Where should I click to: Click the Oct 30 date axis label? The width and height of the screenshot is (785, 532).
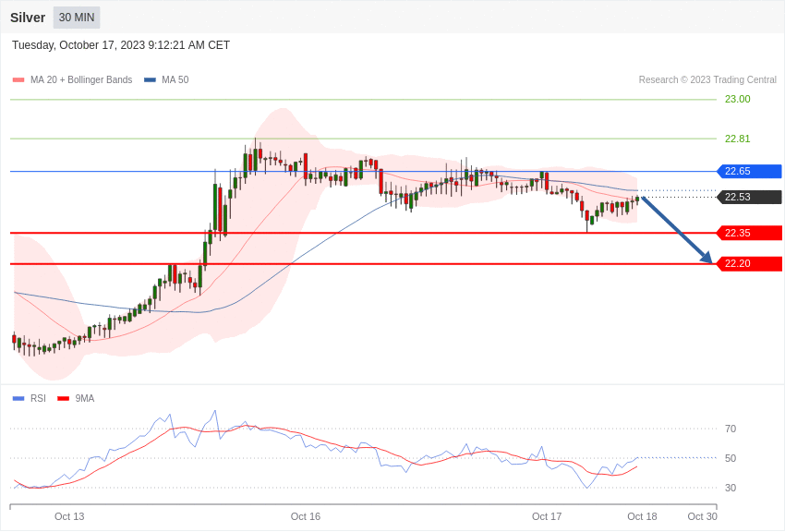click(x=703, y=516)
